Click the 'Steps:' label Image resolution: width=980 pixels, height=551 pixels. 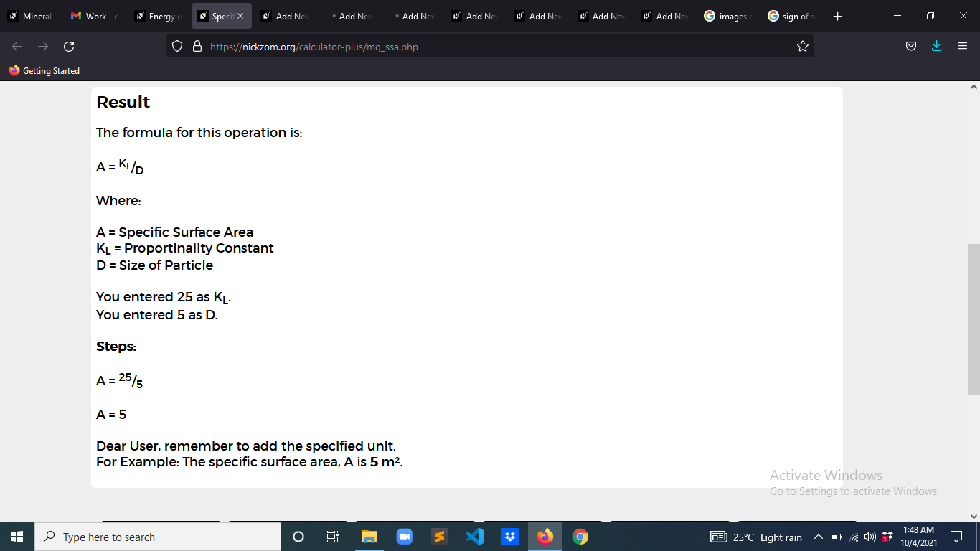coord(116,347)
